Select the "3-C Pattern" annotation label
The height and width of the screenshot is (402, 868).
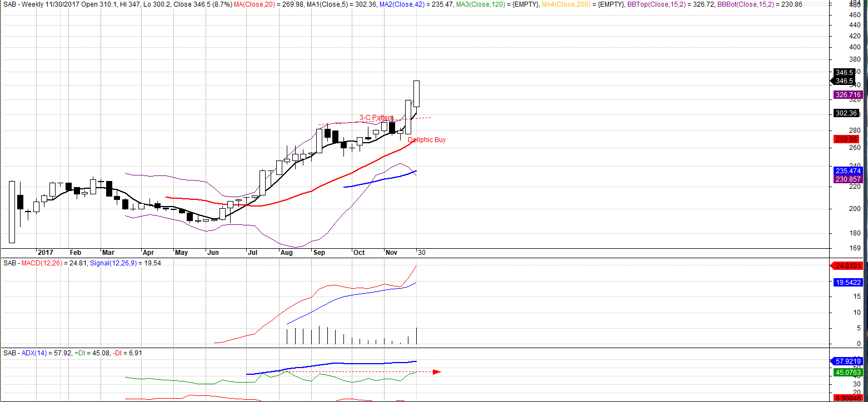coord(376,118)
